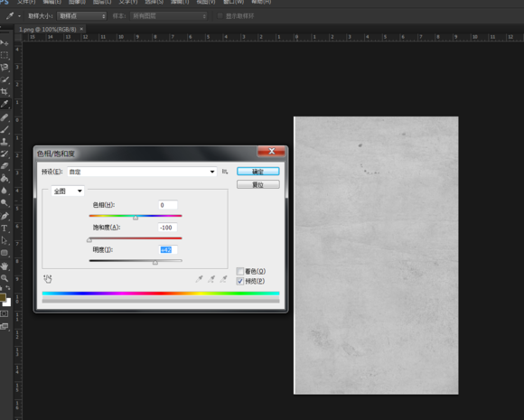The image size is (524, 420).
Task: Open the tool preset picker arrow
Action: point(19,16)
